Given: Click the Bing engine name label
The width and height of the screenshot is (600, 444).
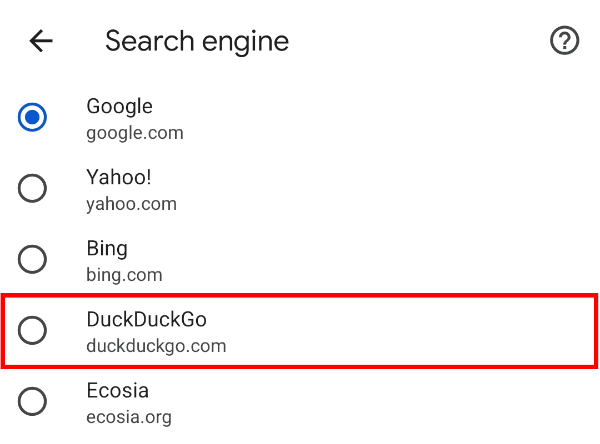Looking at the screenshot, I should [107, 248].
